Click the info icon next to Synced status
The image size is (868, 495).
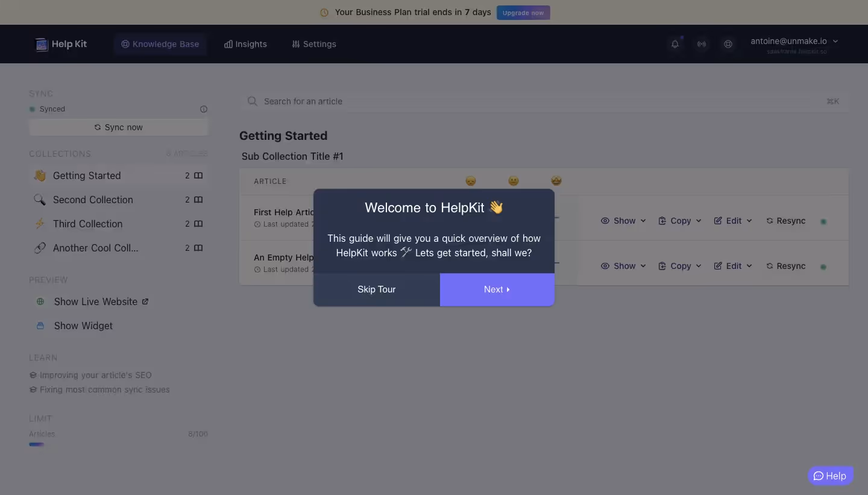point(204,109)
